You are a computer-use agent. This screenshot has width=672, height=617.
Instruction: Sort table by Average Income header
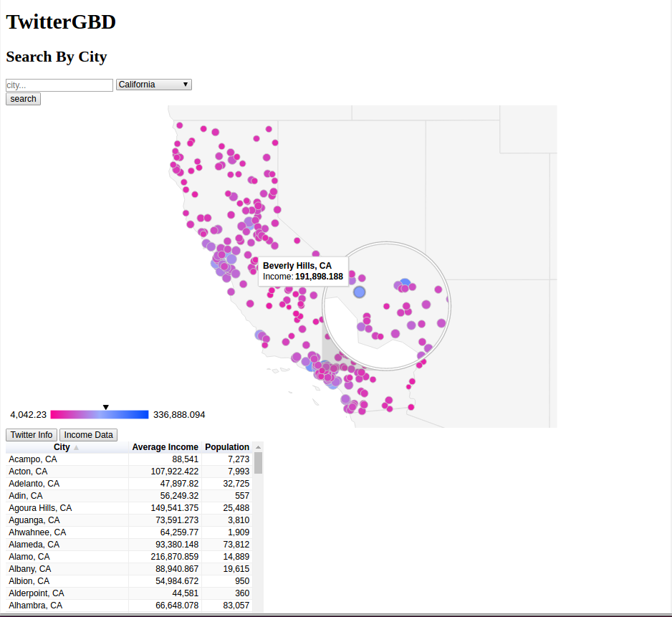[x=165, y=447]
